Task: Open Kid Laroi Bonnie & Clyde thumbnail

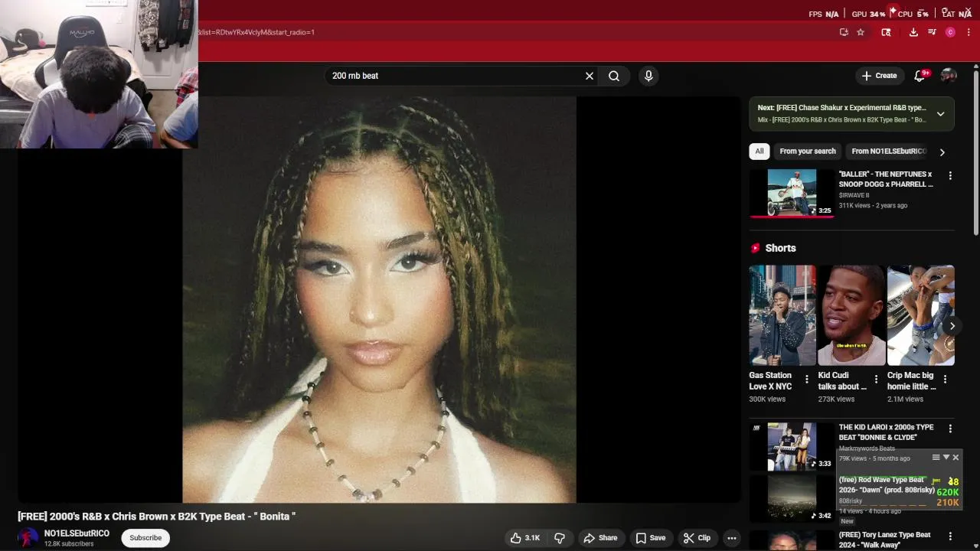Action: [x=791, y=445]
